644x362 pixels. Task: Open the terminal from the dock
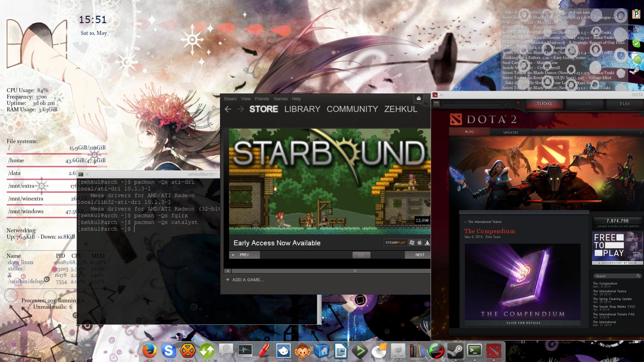point(475,351)
